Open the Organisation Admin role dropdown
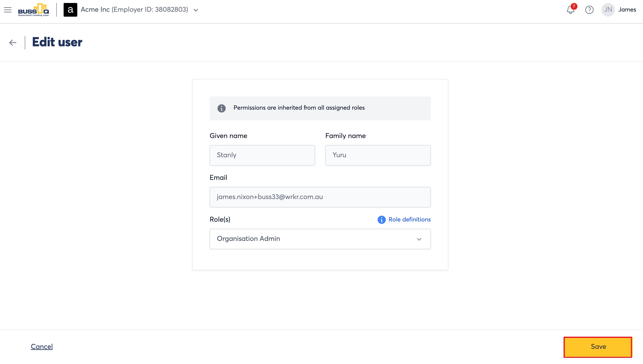Image resolution: width=643 pixels, height=364 pixels. pyautogui.click(x=320, y=239)
